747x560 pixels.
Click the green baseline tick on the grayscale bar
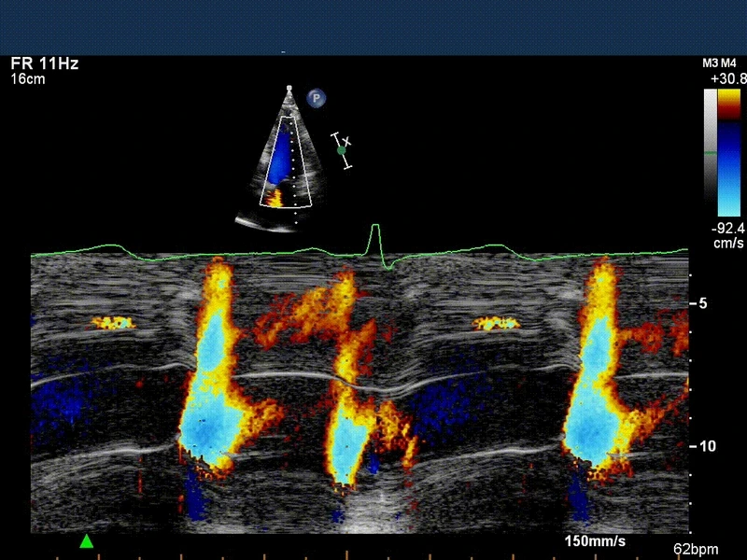711,151
